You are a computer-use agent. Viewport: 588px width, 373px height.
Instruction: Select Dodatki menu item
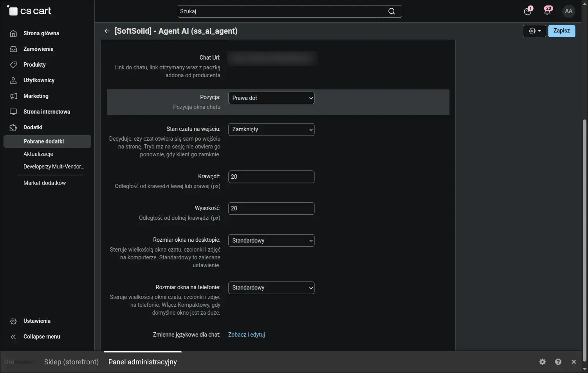[33, 127]
